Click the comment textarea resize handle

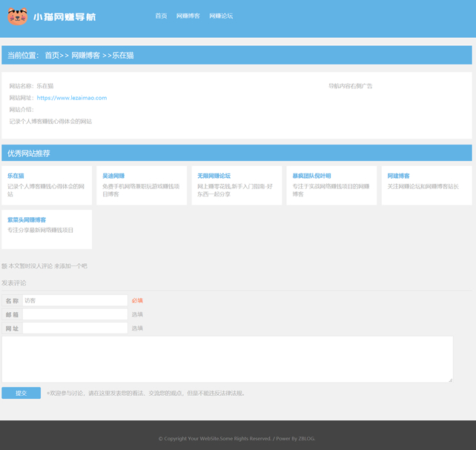(450, 380)
